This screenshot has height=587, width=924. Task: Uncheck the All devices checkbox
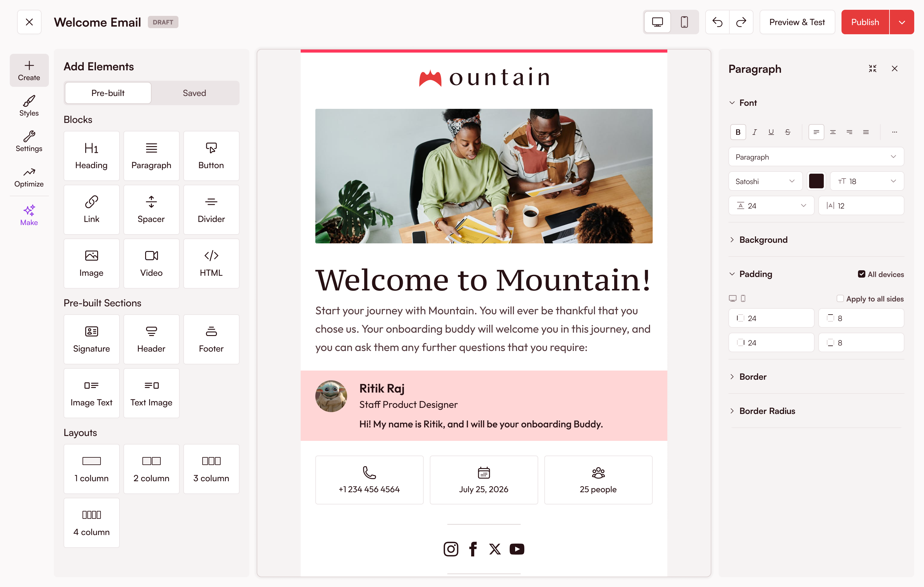[x=861, y=274]
